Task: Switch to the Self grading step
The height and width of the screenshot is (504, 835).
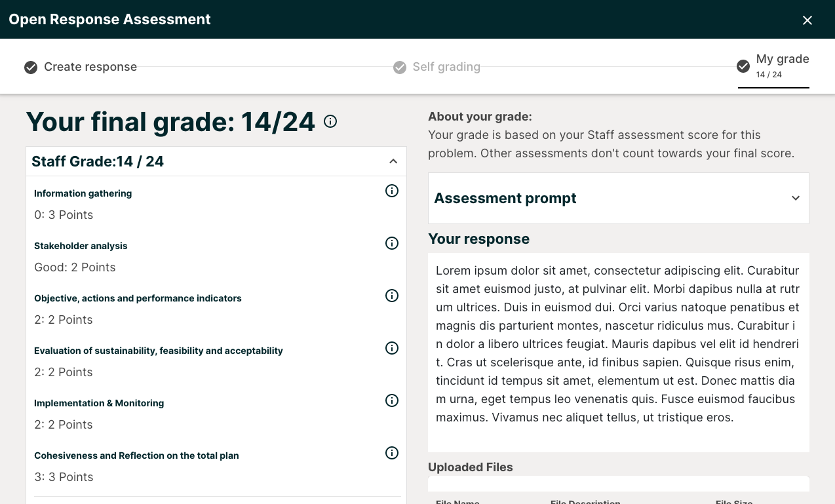Action: tap(447, 67)
